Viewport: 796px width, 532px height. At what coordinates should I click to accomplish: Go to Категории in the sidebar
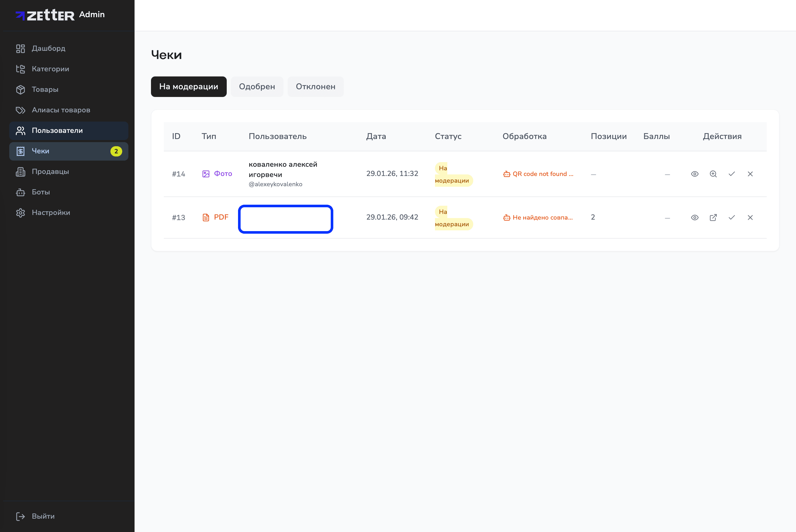coord(50,69)
